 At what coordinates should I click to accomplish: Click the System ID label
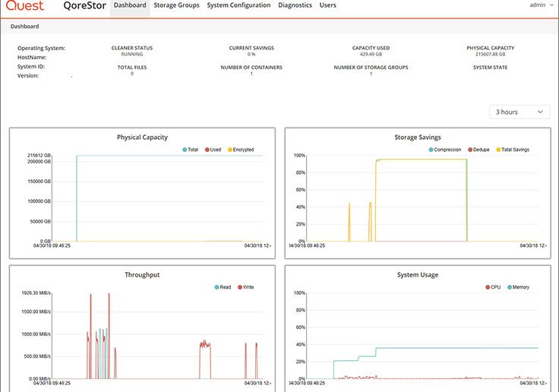[31, 67]
